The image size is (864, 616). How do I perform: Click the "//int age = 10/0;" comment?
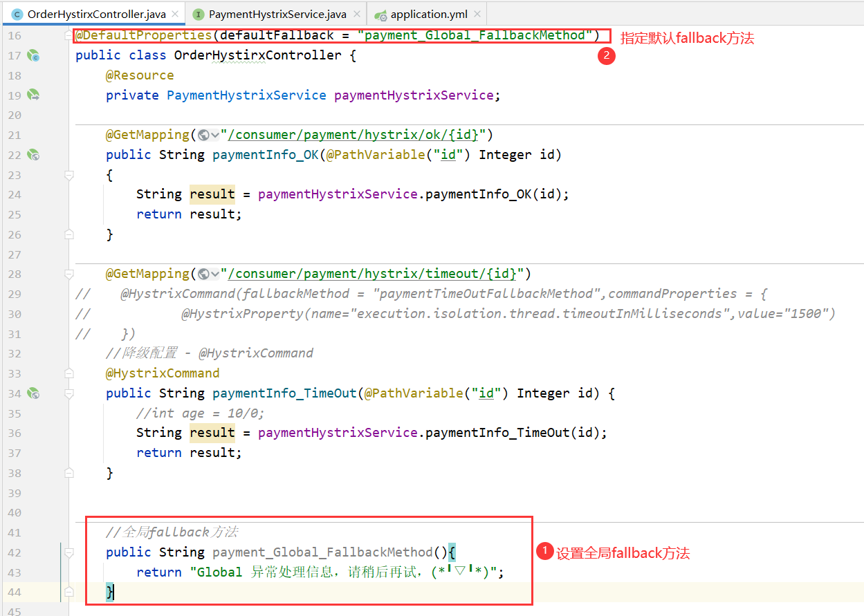tap(201, 413)
